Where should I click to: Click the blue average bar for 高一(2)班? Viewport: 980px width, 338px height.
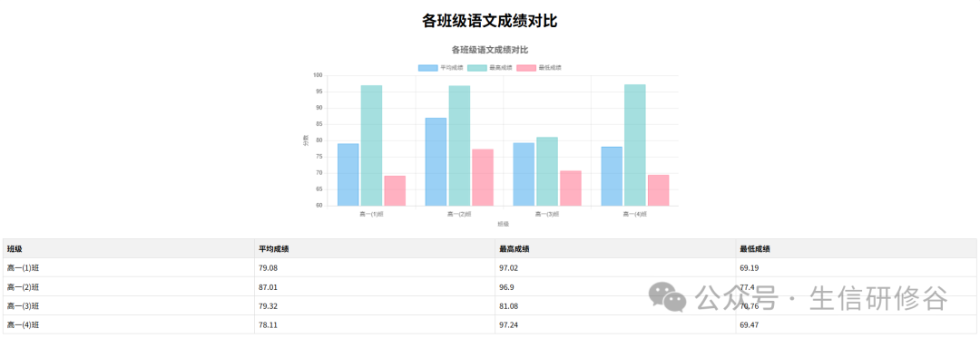pos(436,161)
